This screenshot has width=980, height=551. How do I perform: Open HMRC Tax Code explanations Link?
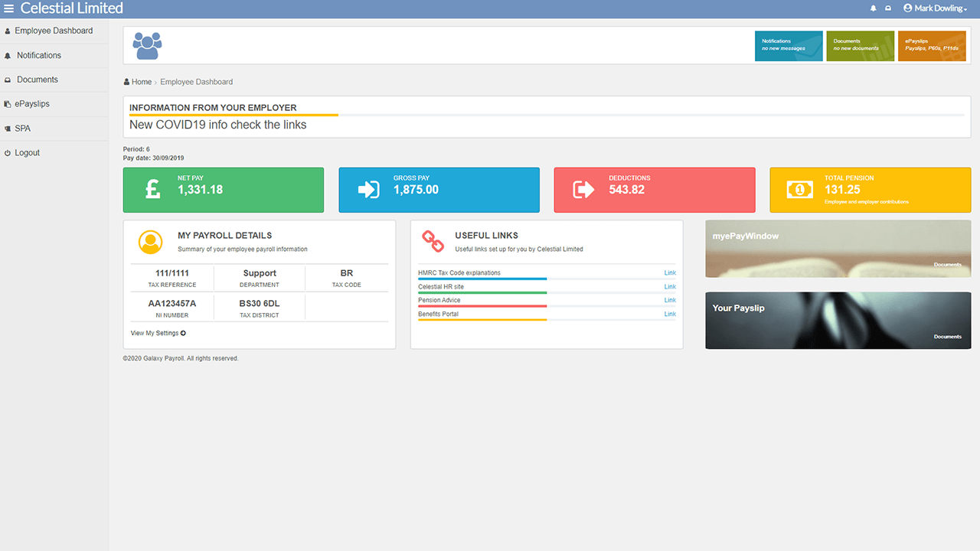click(x=670, y=273)
